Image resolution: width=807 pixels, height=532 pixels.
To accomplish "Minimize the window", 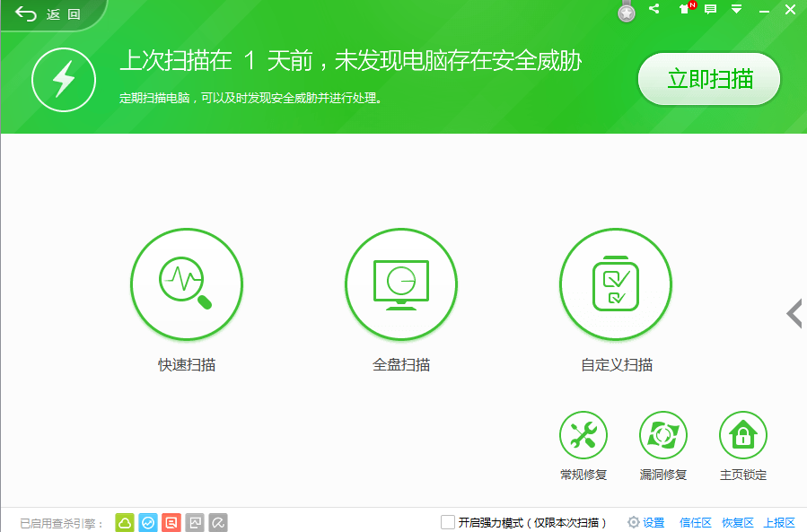I will pyautogui.click(x=764, y=10).
